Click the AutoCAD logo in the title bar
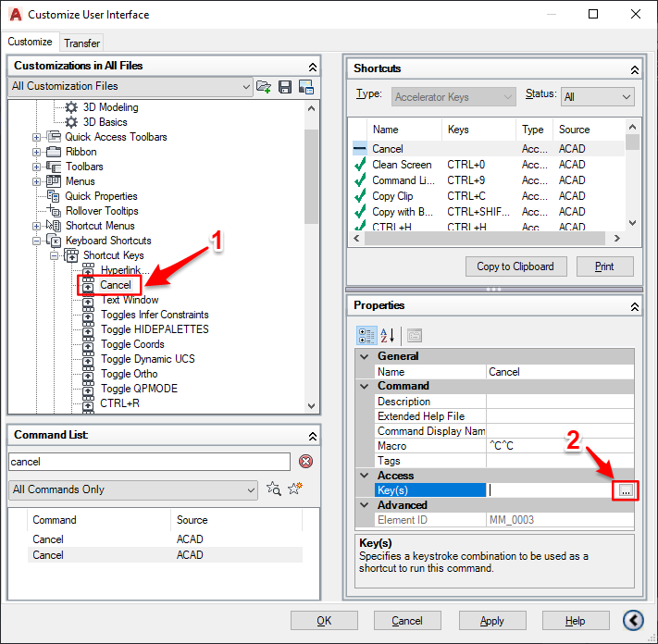This screenshot has height=644, width=658. tap(16, 14)
